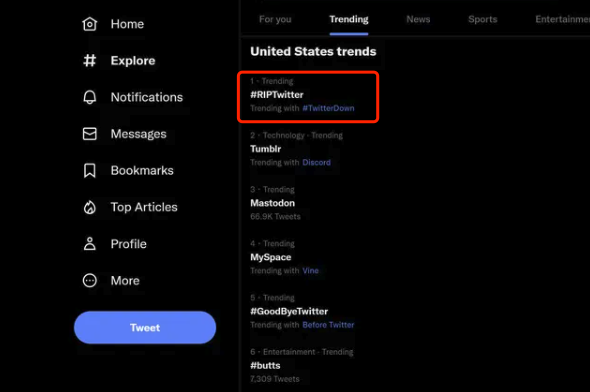
Task: Click the Home house icon
Action: click(x=90, y=24)
